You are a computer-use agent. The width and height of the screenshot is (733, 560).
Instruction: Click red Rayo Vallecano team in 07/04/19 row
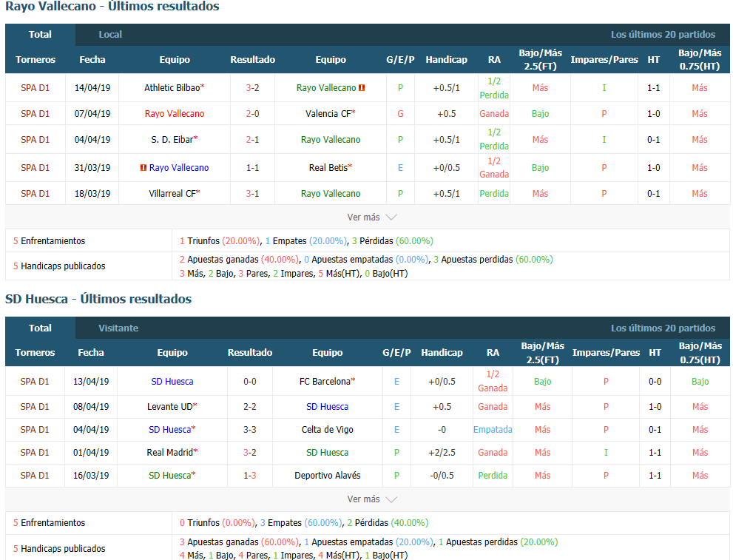pyautogui.click(x=175, y=114)
